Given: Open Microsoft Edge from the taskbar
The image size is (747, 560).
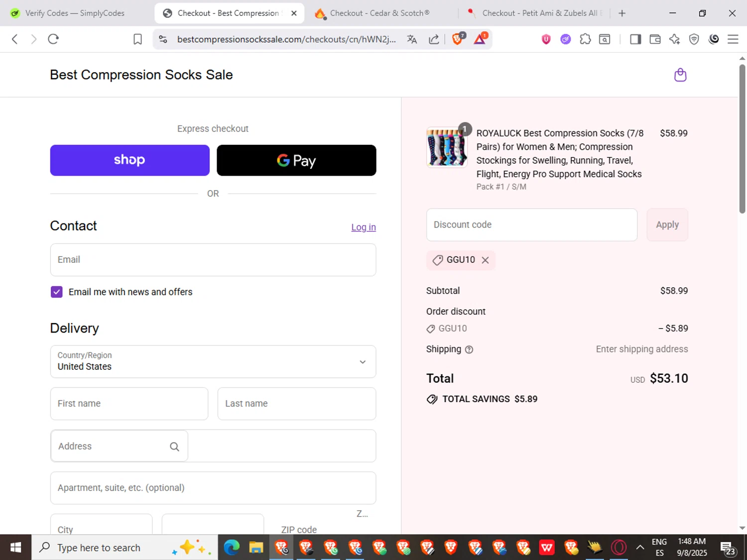Looking at the screenshot, I should pyautogui.click(x=232, y=548).
